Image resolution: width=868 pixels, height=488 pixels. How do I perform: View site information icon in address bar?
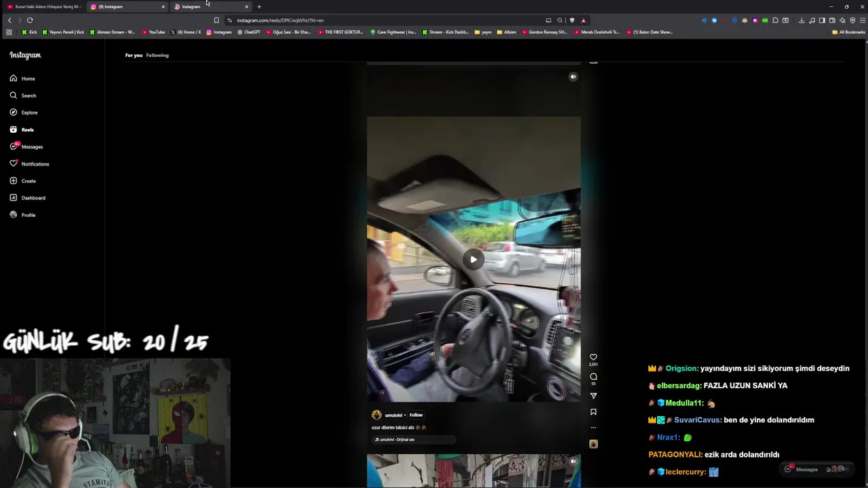pos(229,20)
